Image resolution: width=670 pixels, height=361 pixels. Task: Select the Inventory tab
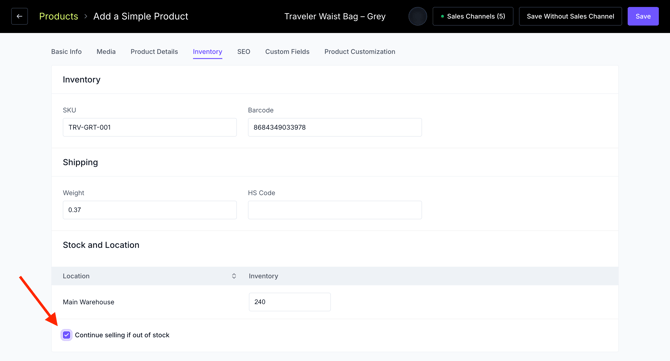(207, 52)
